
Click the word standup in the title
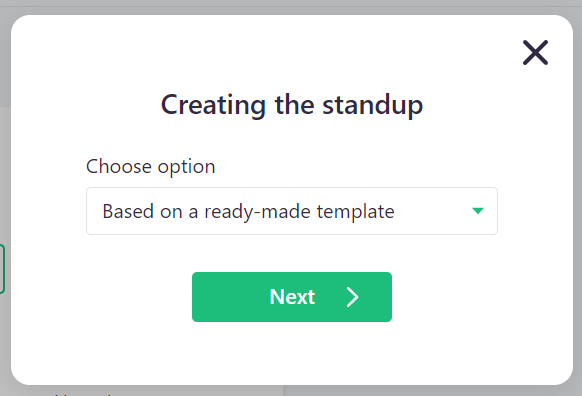click(x=373, y=106)
